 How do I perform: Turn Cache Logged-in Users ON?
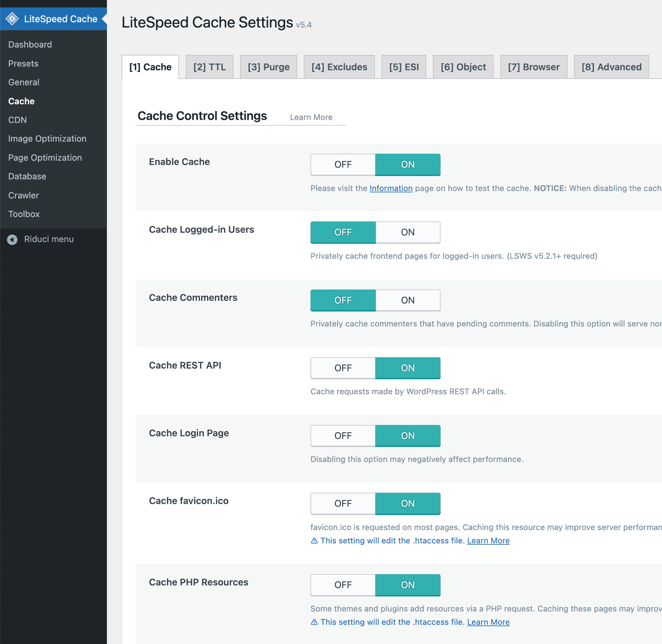[408, 233]
